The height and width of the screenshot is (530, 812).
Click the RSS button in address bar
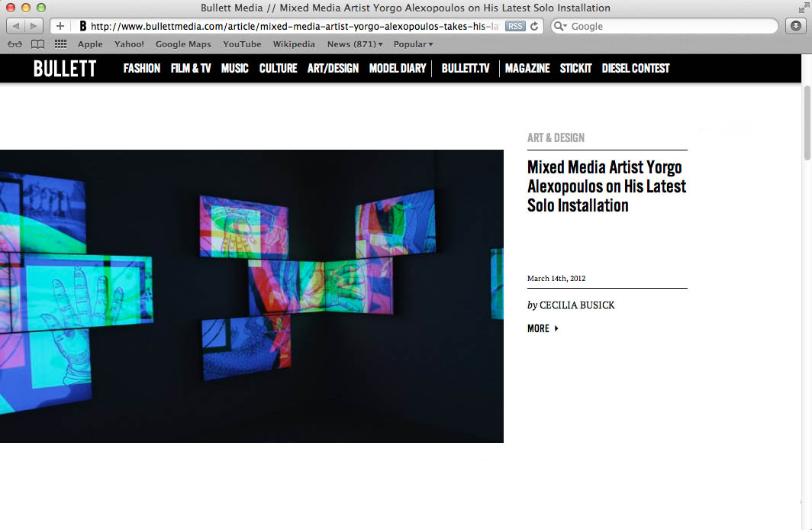coord(514,26)
